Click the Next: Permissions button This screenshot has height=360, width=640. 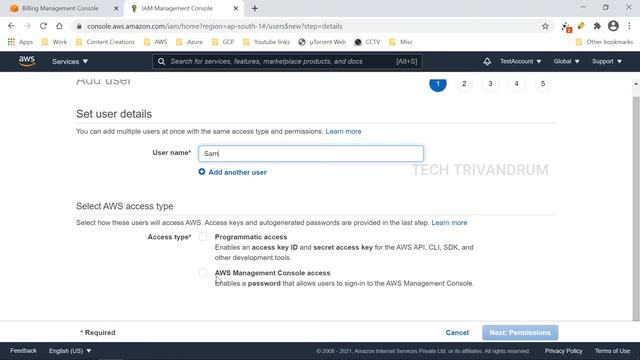(520, 333)
